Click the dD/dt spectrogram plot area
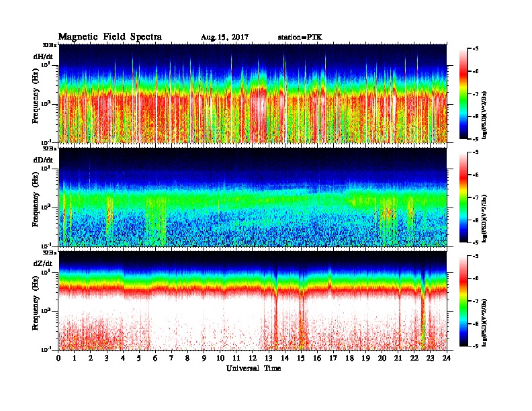The height and width of the screenshot is (411, 532). [x=253, y=197]
